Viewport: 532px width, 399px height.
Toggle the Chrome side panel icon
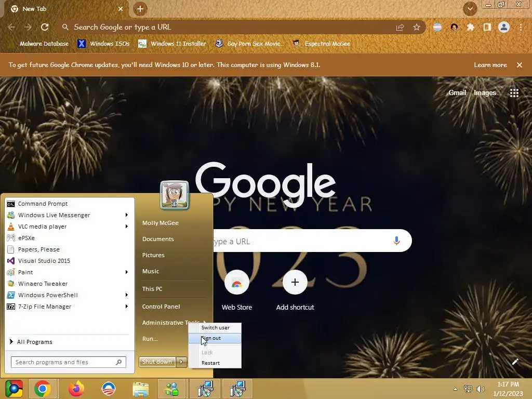pos(487,27)
